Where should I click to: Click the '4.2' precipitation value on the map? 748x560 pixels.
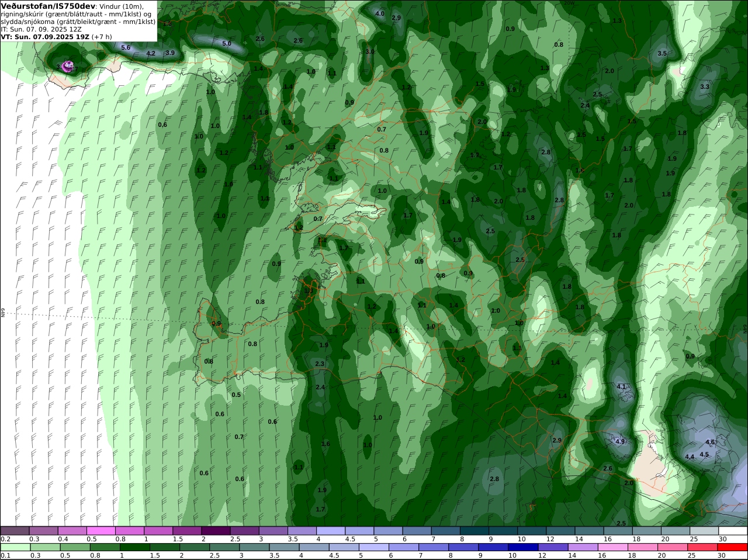151,53
